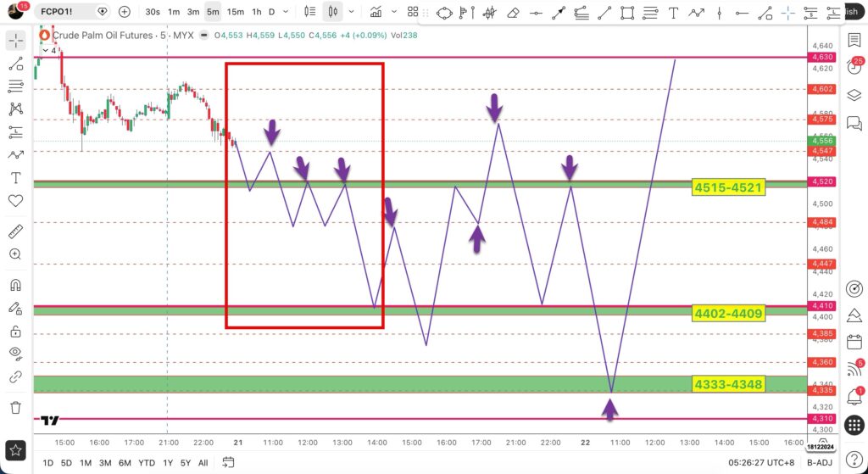This screenshot has height=474, width=868.
Task: Activate the ruler measure tool
Action: point(16,231)
